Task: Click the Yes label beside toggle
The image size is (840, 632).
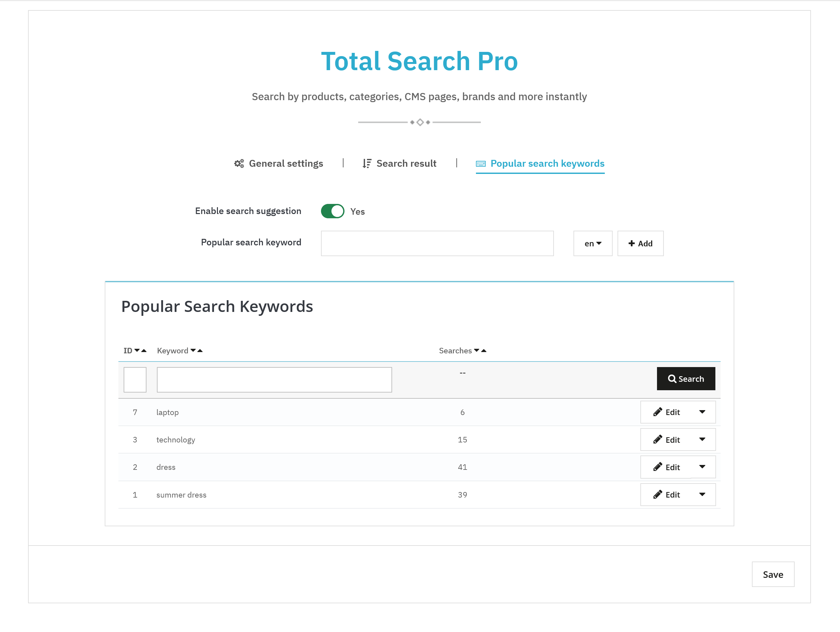Action: [357, 211]
